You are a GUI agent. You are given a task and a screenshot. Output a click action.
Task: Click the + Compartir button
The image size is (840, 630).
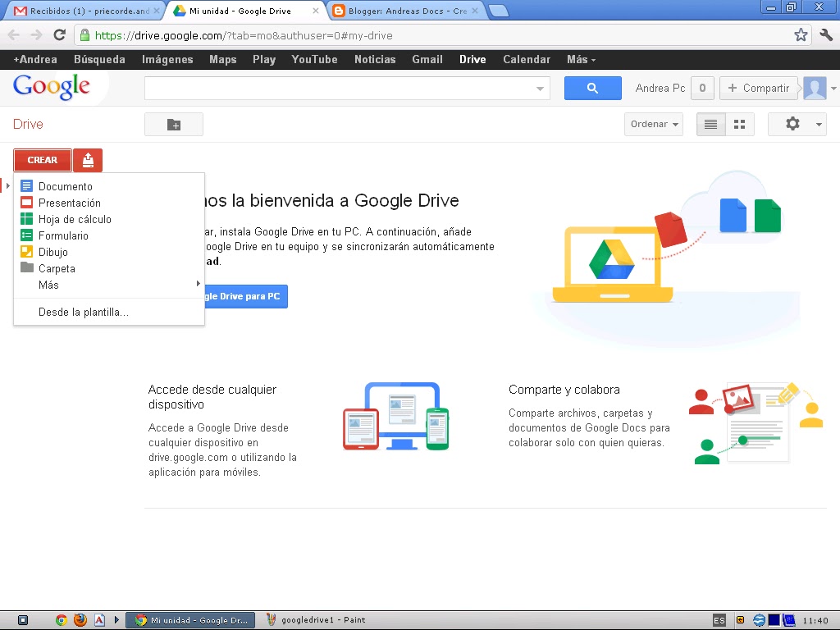click(759, 88)
